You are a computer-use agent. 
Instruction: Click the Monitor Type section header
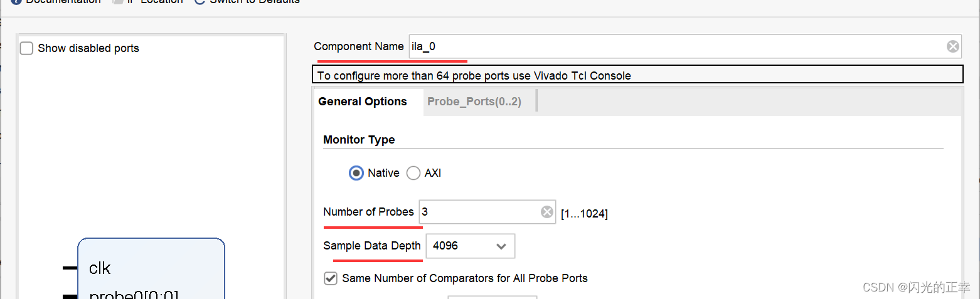[359, 140]
